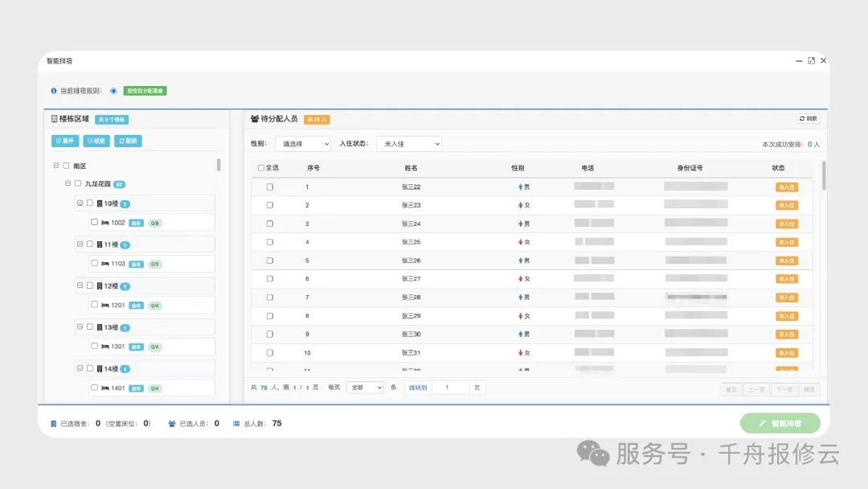
Task: Check the checkbox for 九龙花园
Action: tap(79, 183)
